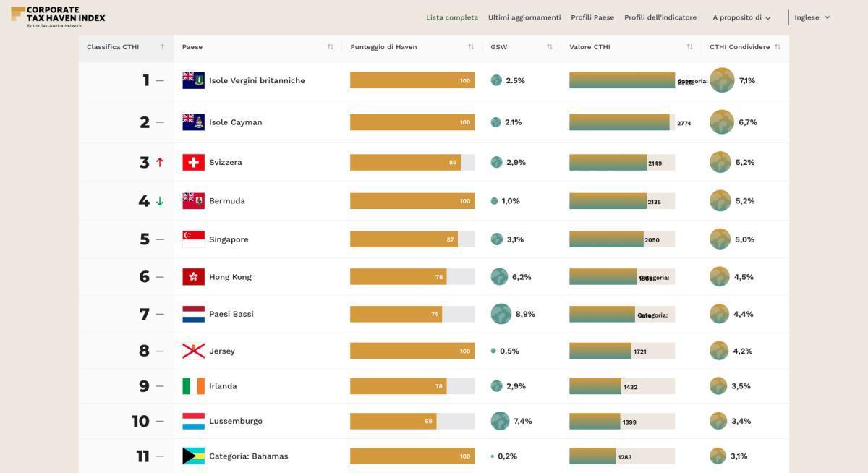Click the Corporate Tax Haven Index logo
The image size is (868, 473).
[58, 17]
